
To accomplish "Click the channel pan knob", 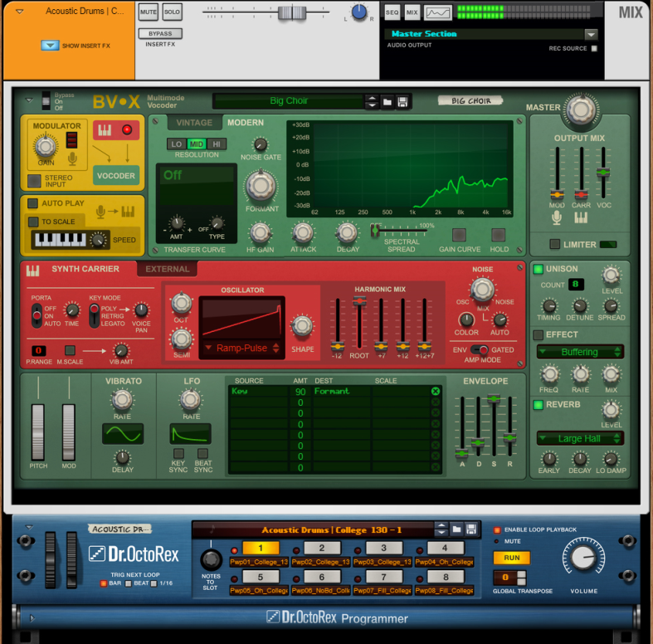I will point(359,12).
